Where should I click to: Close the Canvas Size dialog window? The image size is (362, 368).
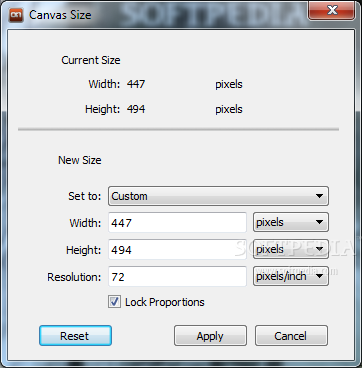[332, 10]
